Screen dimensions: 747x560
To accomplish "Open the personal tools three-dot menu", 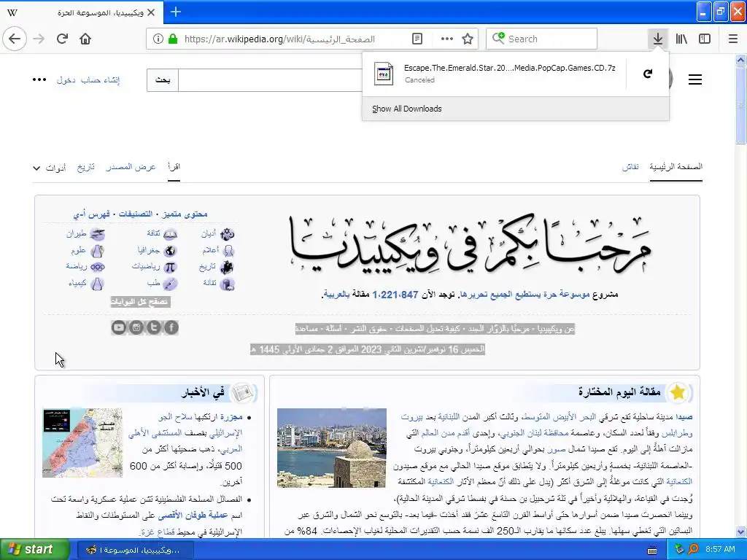I will [x=39, y=79].
